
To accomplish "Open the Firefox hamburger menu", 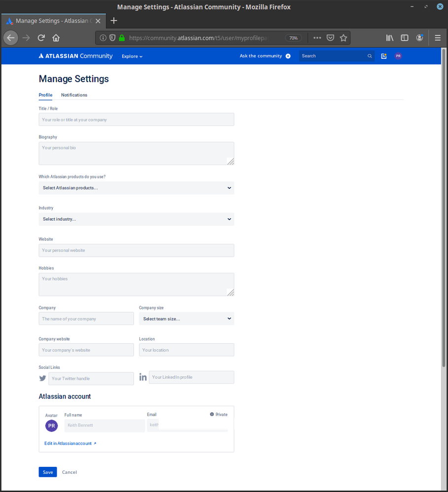I will [x=438, y=38].
